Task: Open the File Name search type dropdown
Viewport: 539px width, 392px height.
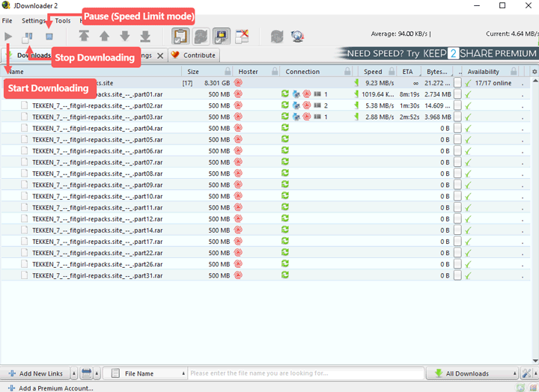Action: click(x=145, y=373)
